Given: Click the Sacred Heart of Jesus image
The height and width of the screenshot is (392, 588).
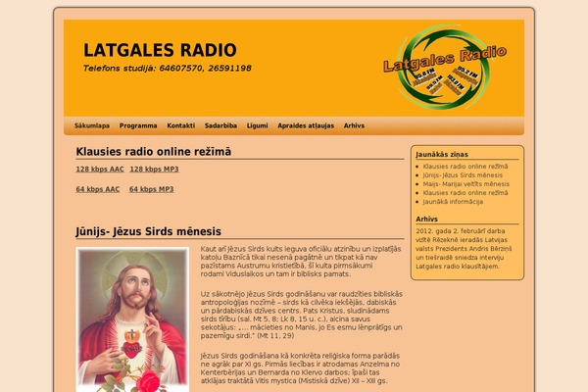Looking at the screenshot, I should [132, 319].
